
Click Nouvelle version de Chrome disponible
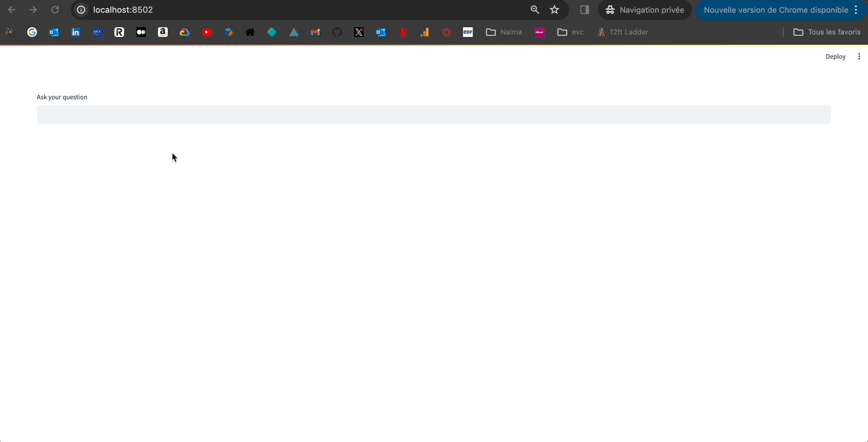(781, 10)
